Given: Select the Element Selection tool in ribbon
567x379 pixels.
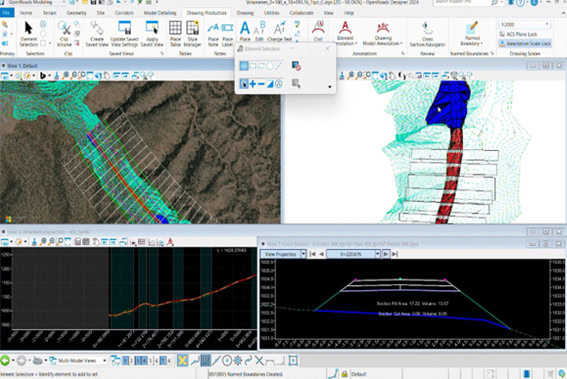Looking at the screenshot, I should (28, 34).
